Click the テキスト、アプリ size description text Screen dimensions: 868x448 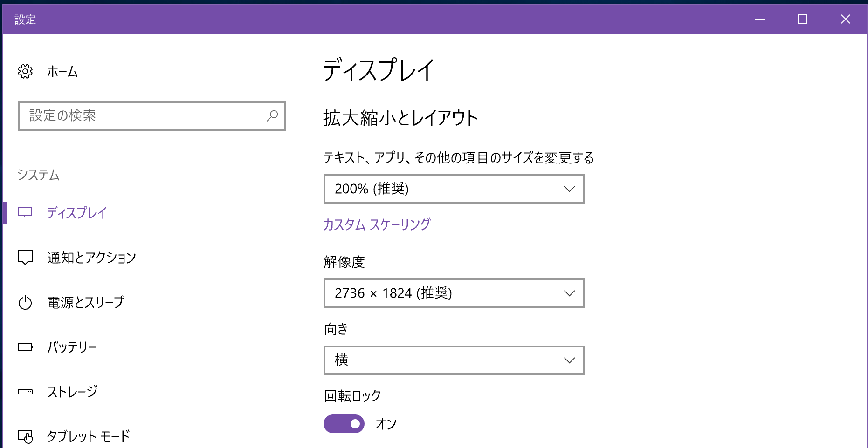(459, 157)
